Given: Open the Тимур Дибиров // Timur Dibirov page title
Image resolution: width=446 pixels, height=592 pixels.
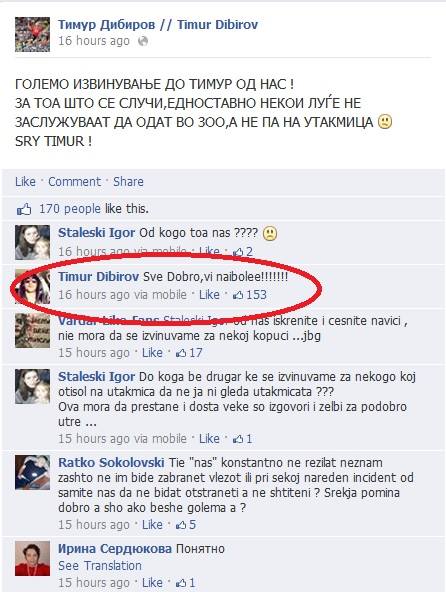Looking at the screenshot, I should (x=158, y=25).
